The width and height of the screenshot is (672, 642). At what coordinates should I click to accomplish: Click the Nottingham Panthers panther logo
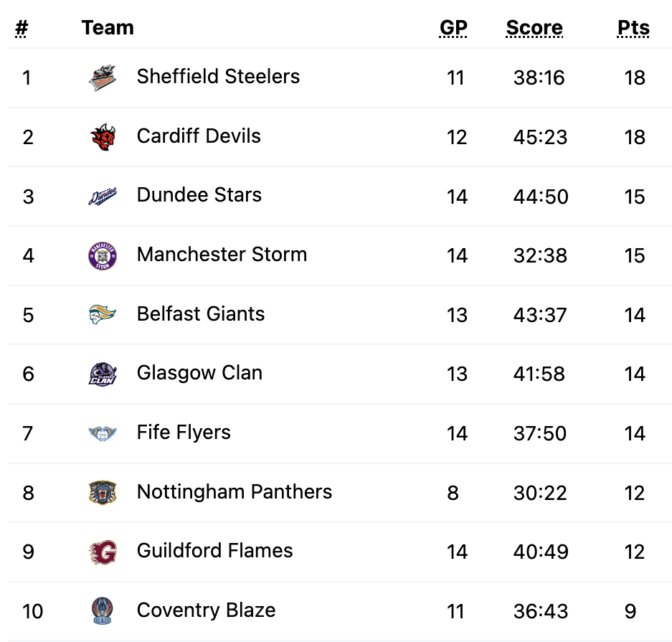[103, 492]
